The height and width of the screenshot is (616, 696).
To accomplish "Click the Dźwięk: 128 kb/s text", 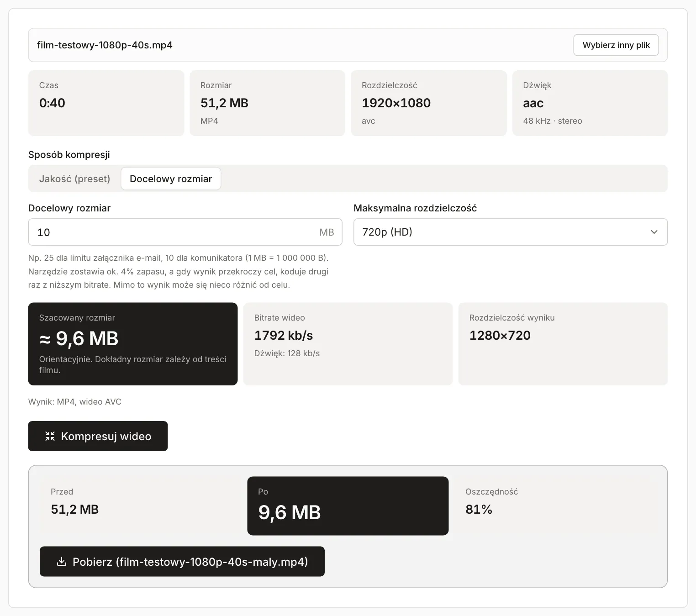I will (287, 353).
